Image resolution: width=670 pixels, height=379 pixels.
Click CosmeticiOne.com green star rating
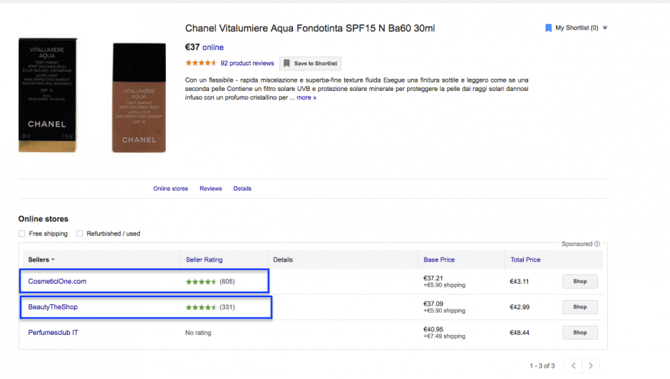tap(201, 282)
